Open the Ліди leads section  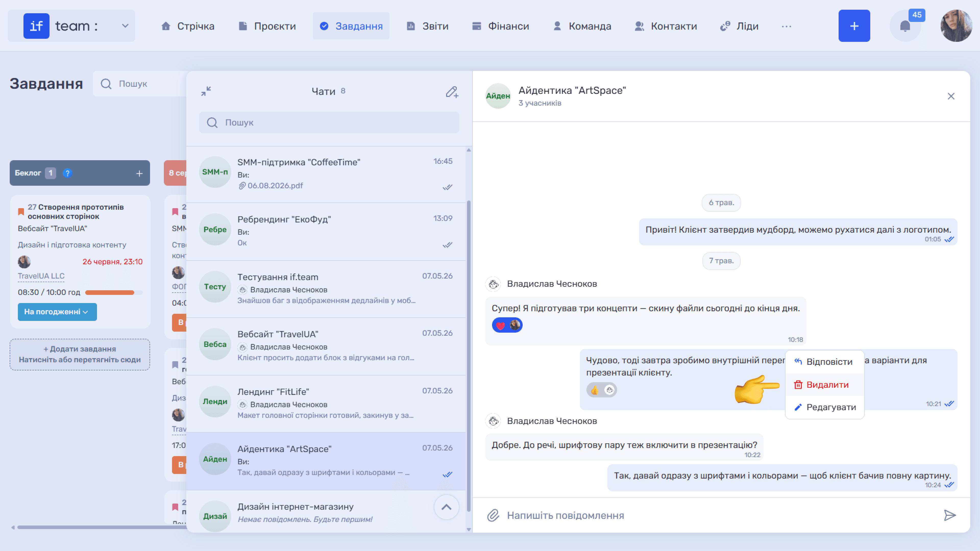tap(739, 26)
